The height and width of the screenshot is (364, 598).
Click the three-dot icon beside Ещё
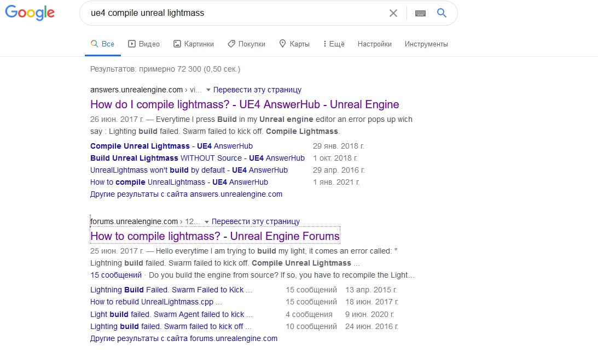[x=324, y=44]
